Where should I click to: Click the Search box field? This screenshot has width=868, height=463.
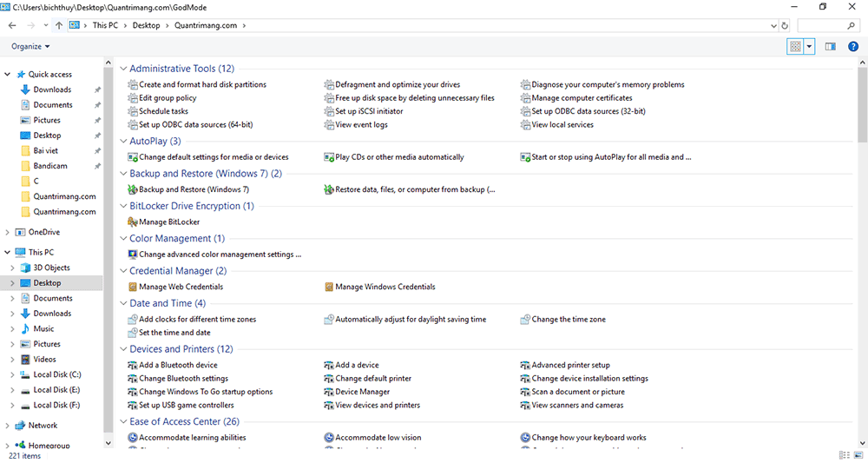(825, 25)
